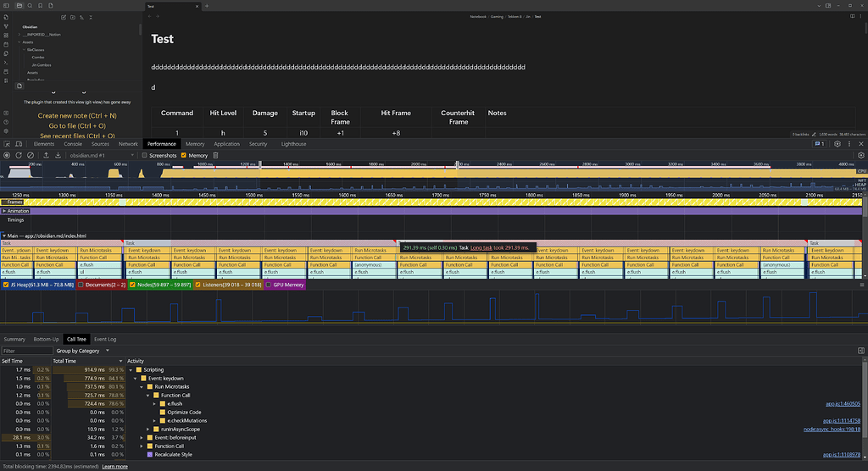Open the files explorer tab icon
The image size is (868, 471).
coord(19,6)
